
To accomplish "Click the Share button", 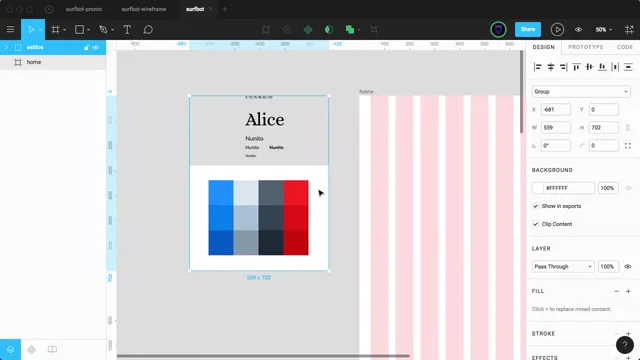I will (x=527, y=29).
